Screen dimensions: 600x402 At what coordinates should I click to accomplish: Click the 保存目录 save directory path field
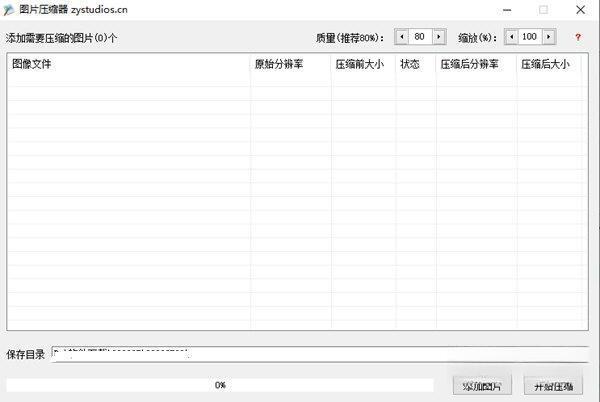(x=320, y=354)
